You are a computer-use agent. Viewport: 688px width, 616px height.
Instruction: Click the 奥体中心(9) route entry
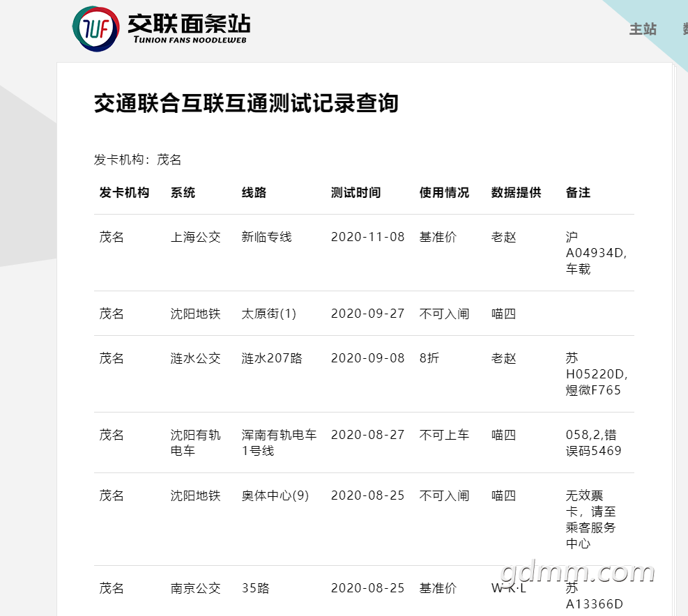(275, 495)
